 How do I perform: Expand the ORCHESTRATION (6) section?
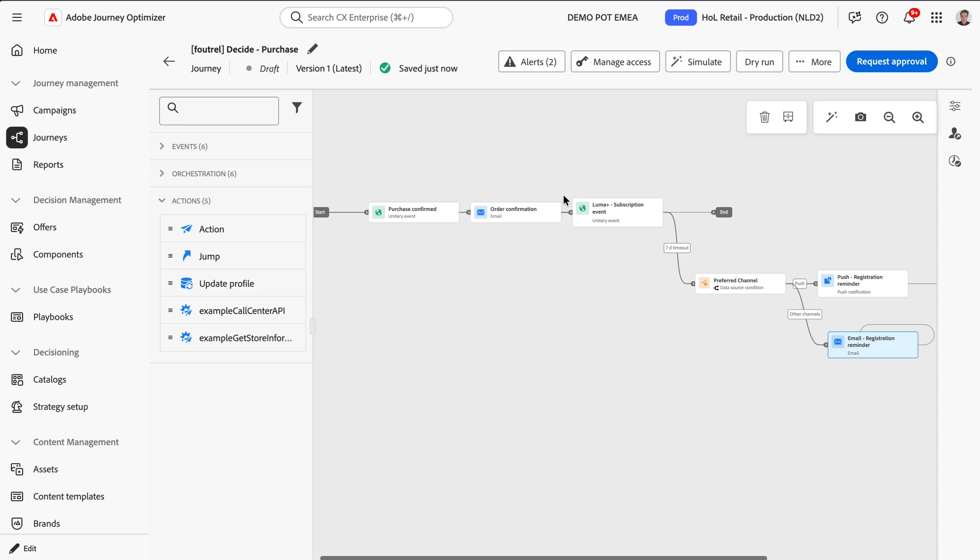point(230,173)
